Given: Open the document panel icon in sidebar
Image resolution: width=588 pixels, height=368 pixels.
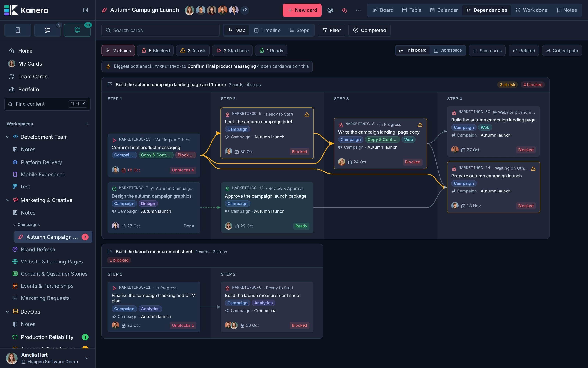Looking at the screenshot, I should tap(18, 30).
